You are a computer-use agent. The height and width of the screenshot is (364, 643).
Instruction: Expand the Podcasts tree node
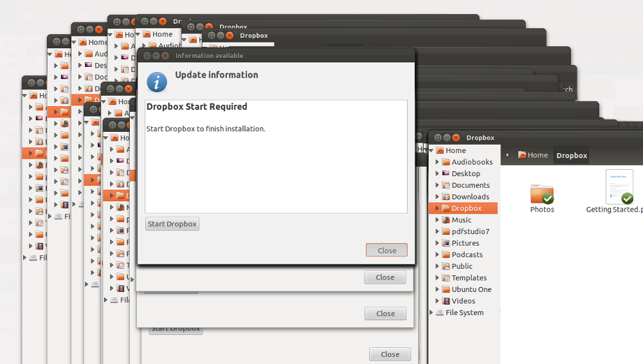(437, 255)
